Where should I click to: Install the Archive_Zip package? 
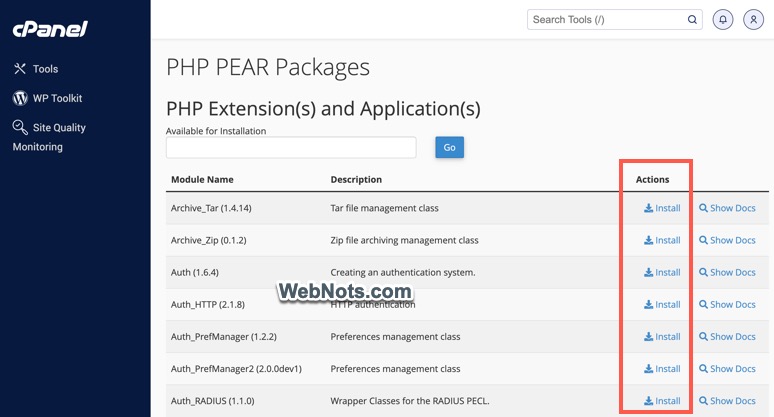pyautogui.click(x=662, y=240)
